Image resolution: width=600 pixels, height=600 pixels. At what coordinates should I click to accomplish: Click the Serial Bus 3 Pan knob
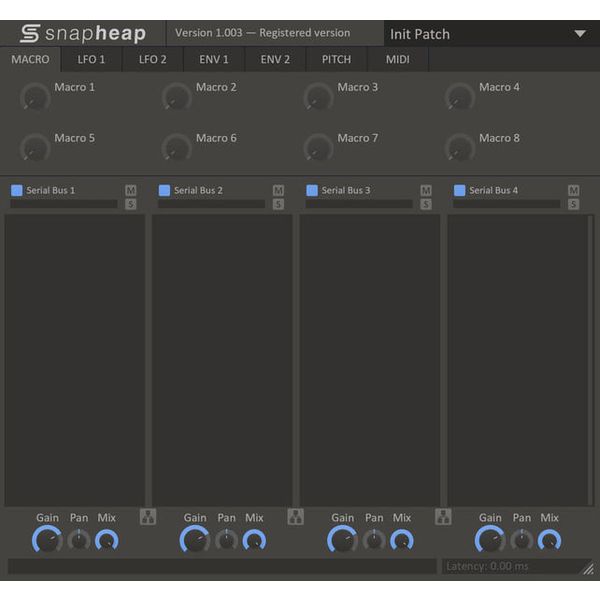click(374, 540)
